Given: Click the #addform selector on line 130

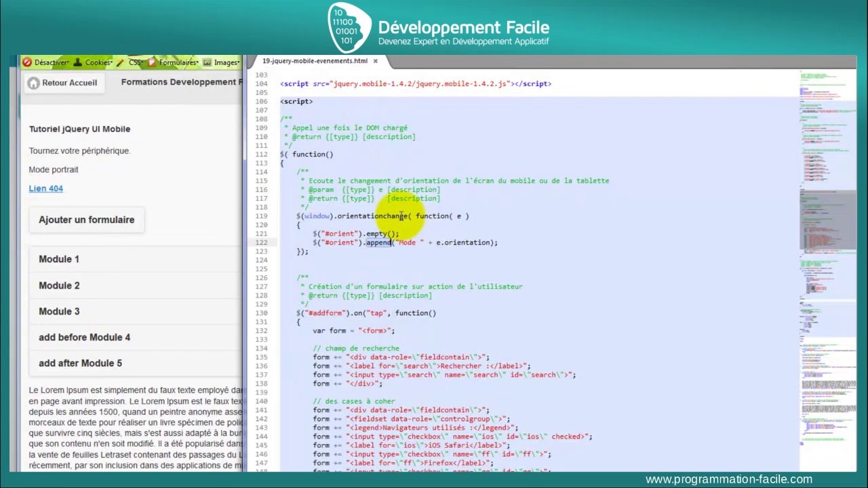Looking at the screenshot, I should [326, 312].
